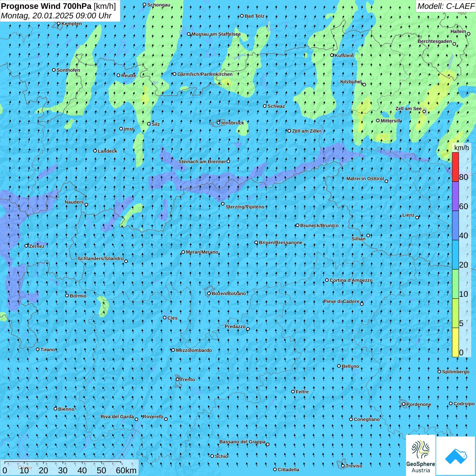Click the 'Codroipo' label
476x476 pixels.
464,404
